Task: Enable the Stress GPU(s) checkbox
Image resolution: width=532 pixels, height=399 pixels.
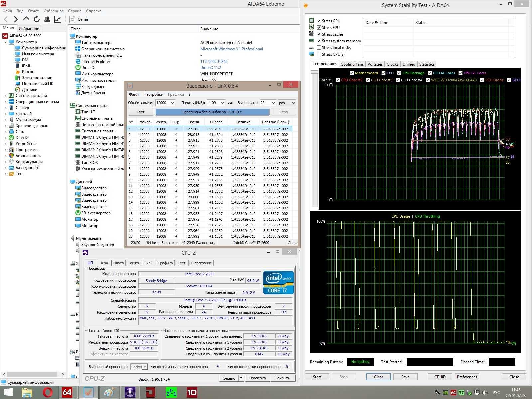Action: [x=319, y=54]
